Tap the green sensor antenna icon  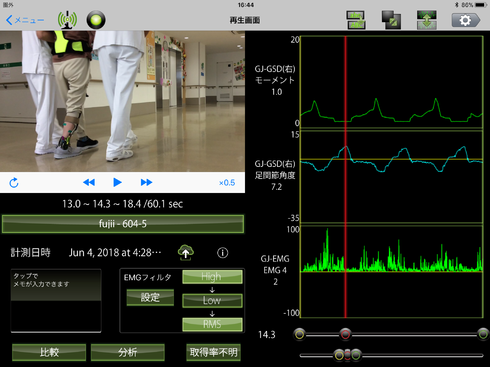coord(67,20)
